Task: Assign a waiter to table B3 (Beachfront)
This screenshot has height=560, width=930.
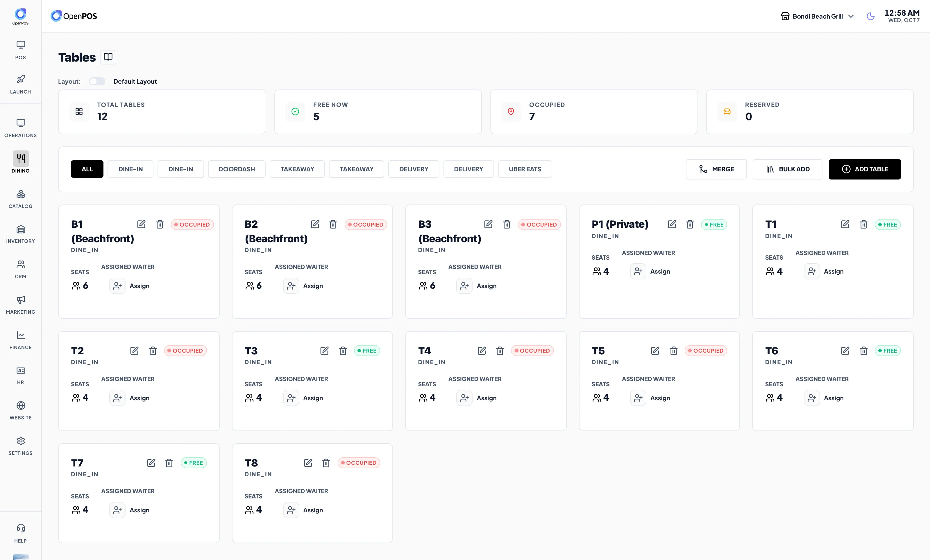Action: click(x=477, y=286)
